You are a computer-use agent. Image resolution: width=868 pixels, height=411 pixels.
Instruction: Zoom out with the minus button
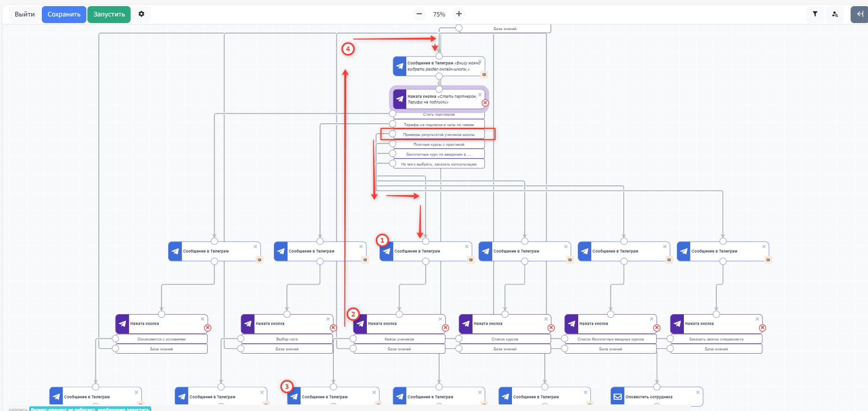[419, 14]
